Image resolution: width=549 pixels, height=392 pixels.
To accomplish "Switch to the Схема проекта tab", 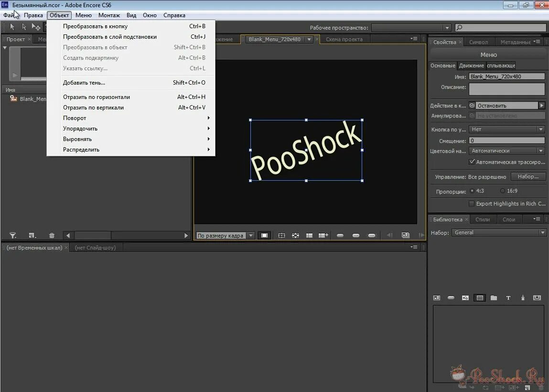I will 344,39.
